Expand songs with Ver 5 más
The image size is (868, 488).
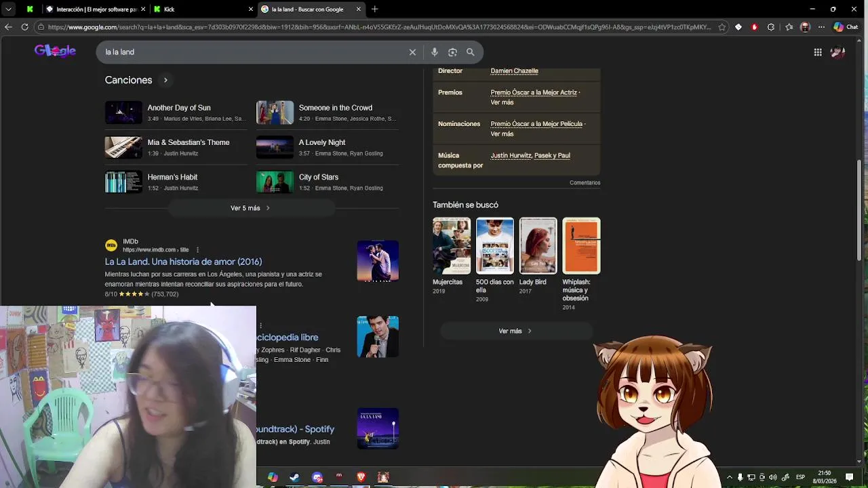click(251, 208)
